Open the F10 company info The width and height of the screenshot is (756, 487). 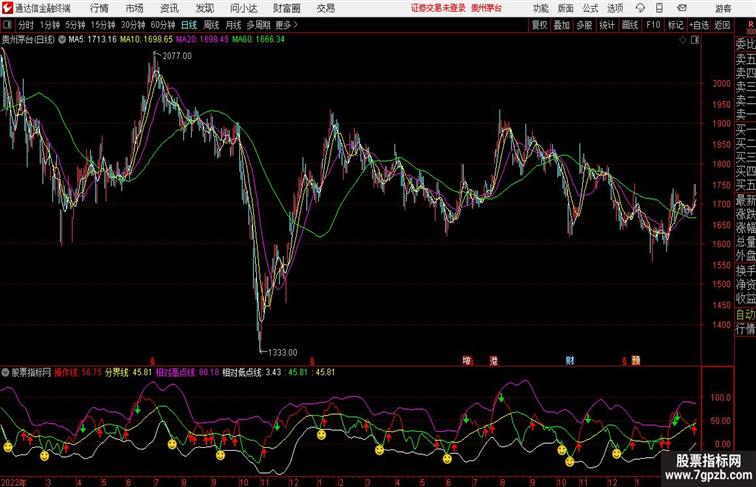[x=653, y=25]
